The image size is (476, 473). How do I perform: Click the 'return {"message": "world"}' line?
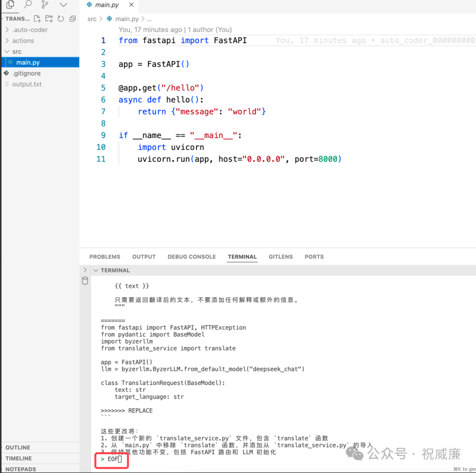202,112
